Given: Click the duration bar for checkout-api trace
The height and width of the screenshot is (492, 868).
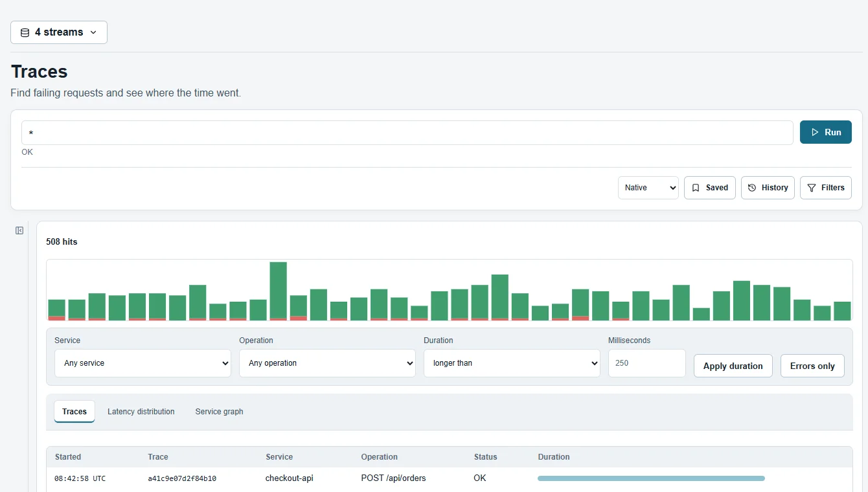Looking at the screenshot, I should pos(651,478).
